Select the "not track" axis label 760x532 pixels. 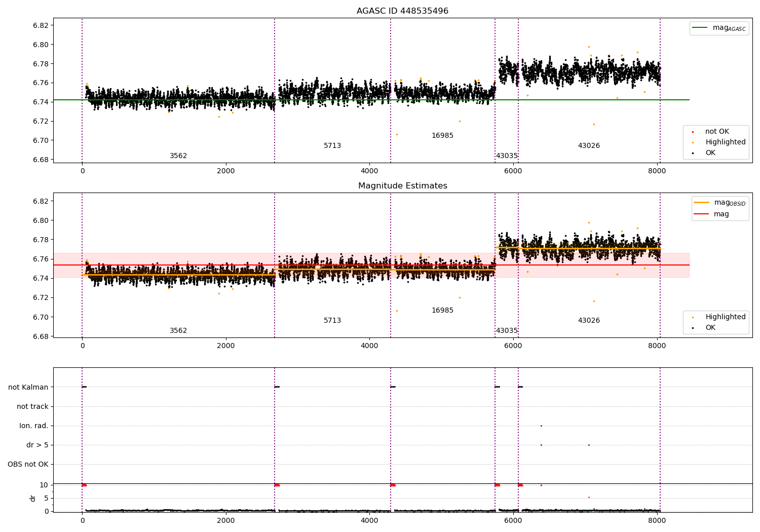pyautogui.click(x=32, y=406)
